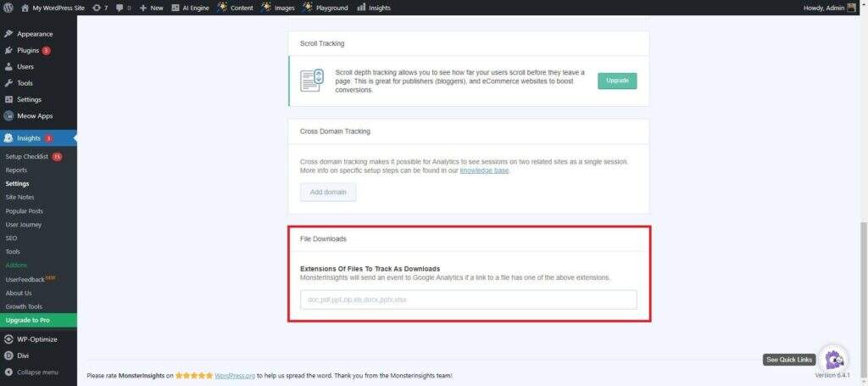Click the scroll tracking document icon

[x=312, y=81]
